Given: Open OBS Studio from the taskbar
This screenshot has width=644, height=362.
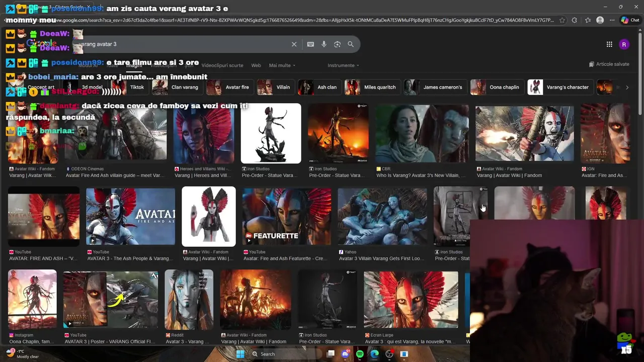Looking at the screenshot, I should click(389, 354).
